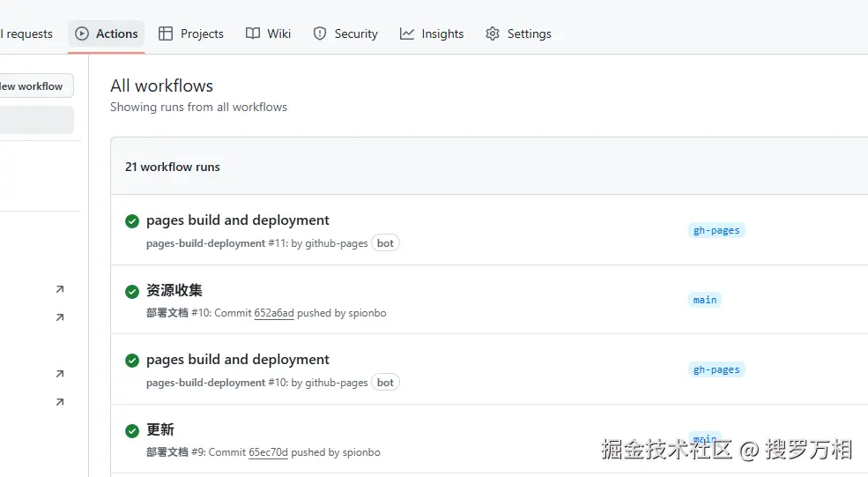Click the topmost external-link arrow in sidebar
This screenshot has width=868, height=477.
[x=60, y=289]
